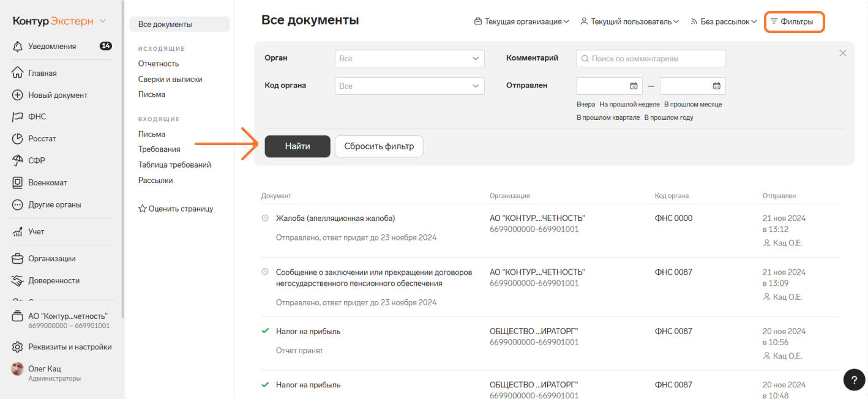This screenshot has height=399, width=868.
Task: Select Требования in incoming menu
Action: point(159,149)
